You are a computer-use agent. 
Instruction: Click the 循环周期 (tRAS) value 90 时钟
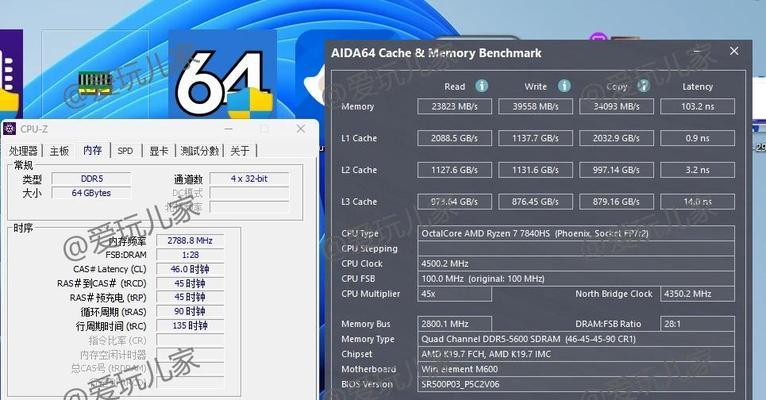190,311
